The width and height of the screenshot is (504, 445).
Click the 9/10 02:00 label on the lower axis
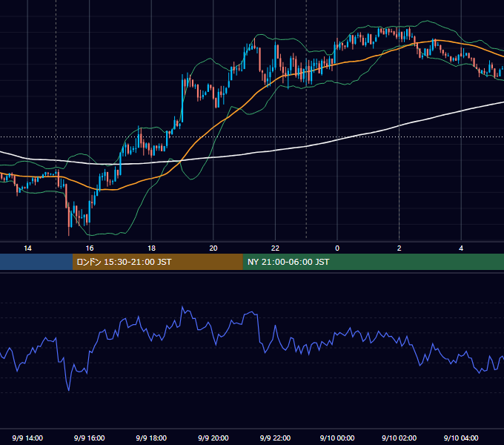(x=399, y=438)
